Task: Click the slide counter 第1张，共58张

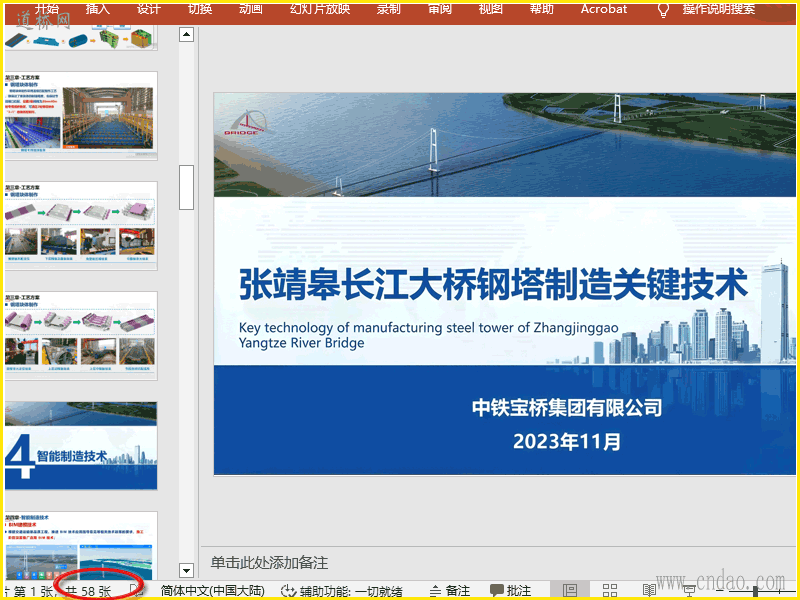Action: [60, 591]
